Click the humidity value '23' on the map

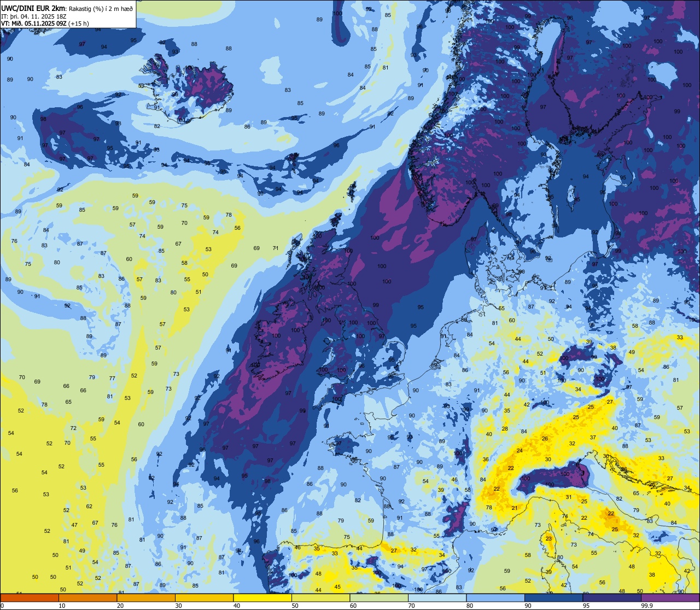[549, 539]
